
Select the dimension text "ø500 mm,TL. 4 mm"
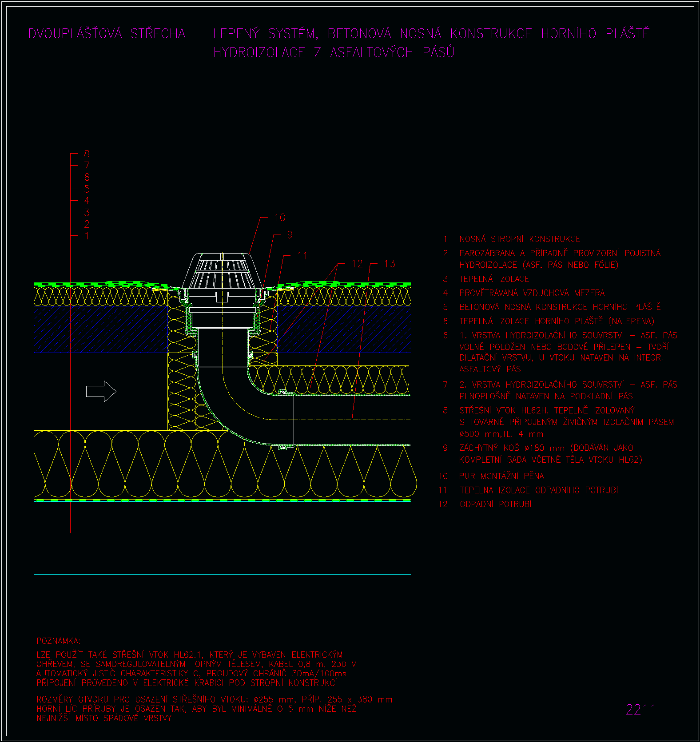point(501,434)
